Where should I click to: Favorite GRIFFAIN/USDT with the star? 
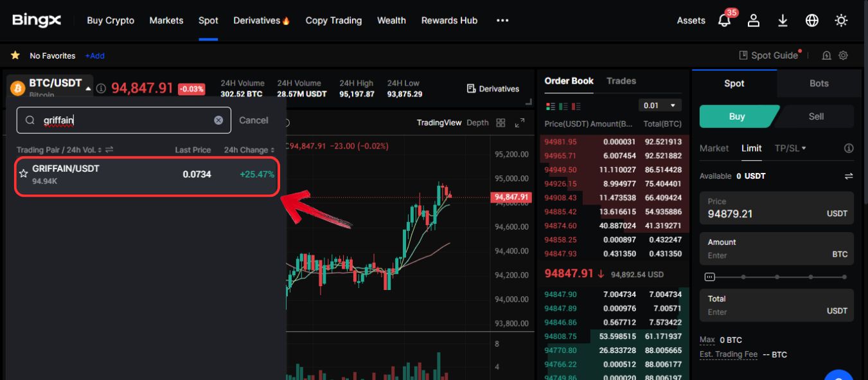(24, 174)
